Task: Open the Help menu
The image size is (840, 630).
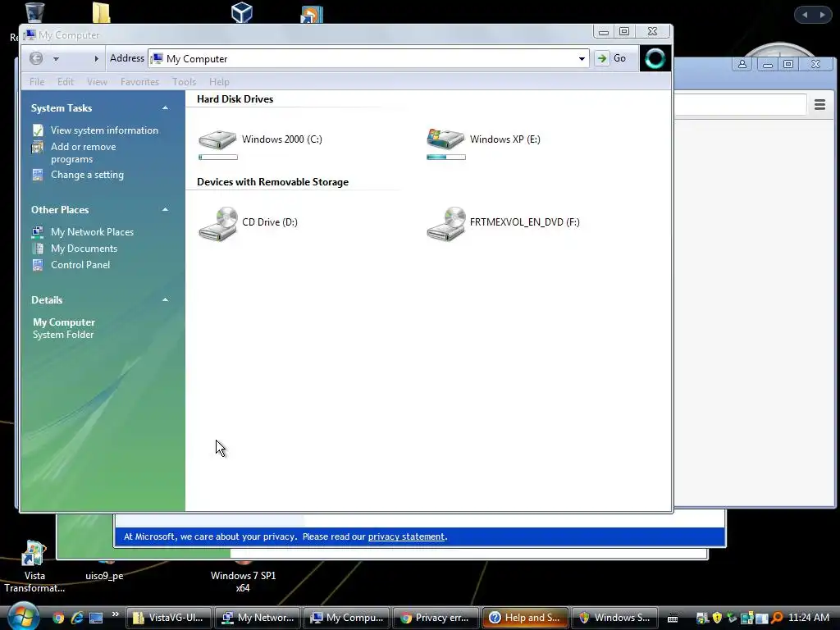Action: 219,82
